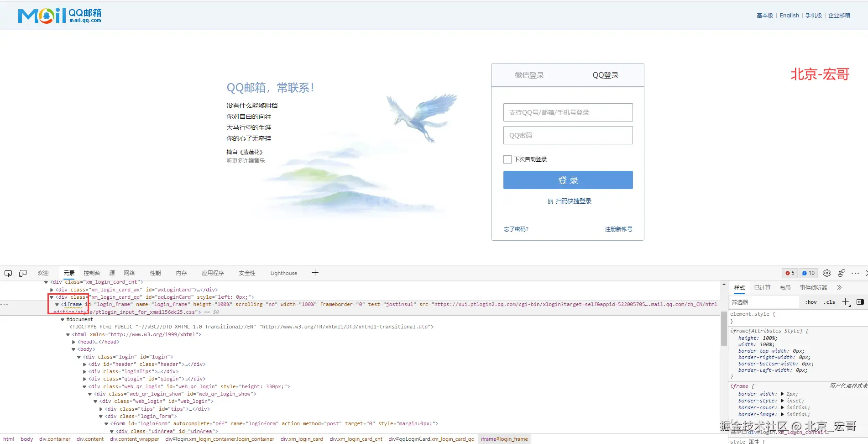
Task: Open the 手机版 link in header
Action: [x=813, y=16]
